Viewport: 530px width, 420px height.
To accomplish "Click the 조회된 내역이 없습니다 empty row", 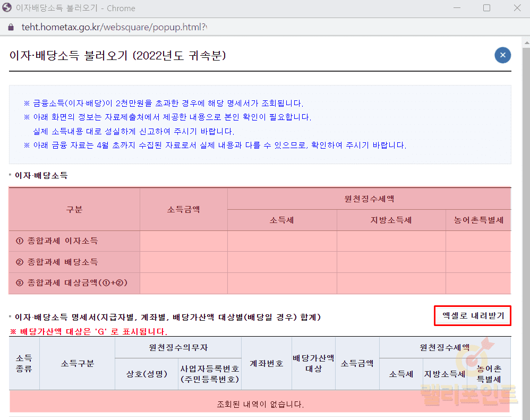I will [x=260, y=404].
